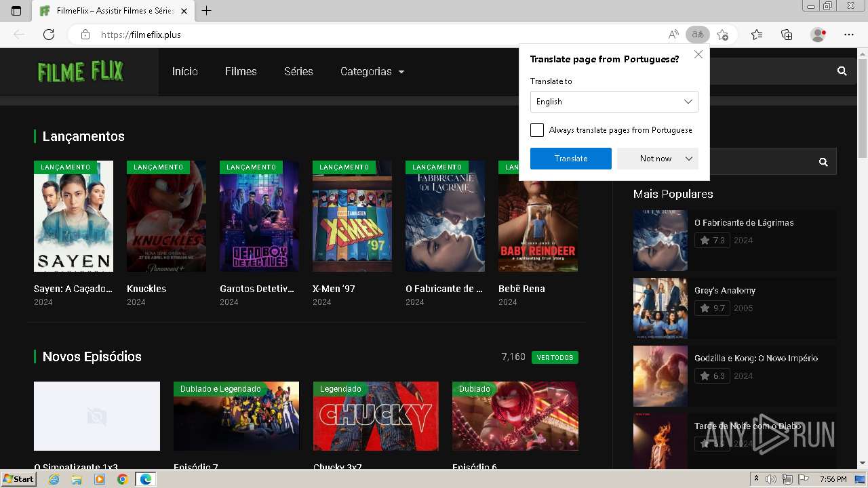Image resolution: width=868 pixels, height=488 pixels.
Task: Expand the Categorias dropdown menu
Action: coord(372,71)
